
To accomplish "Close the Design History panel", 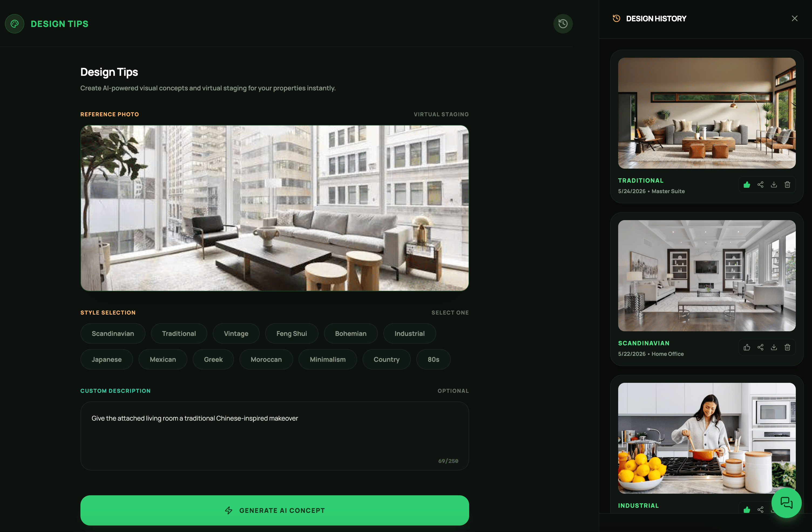I will coord(794,18).
